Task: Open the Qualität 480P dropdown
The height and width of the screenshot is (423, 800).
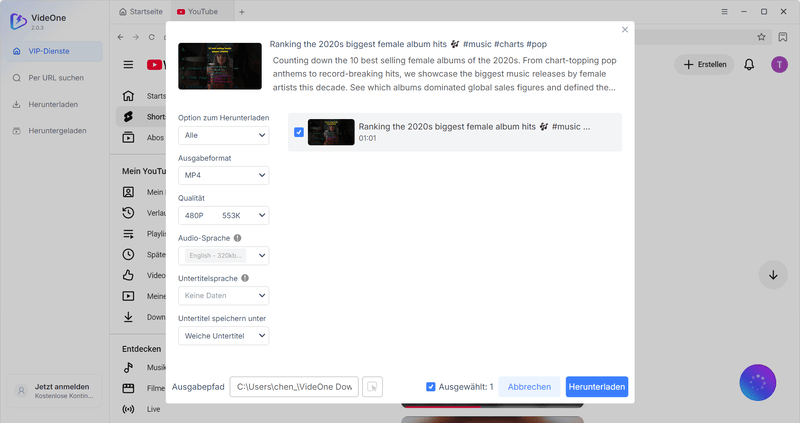Action: (223, 215)
